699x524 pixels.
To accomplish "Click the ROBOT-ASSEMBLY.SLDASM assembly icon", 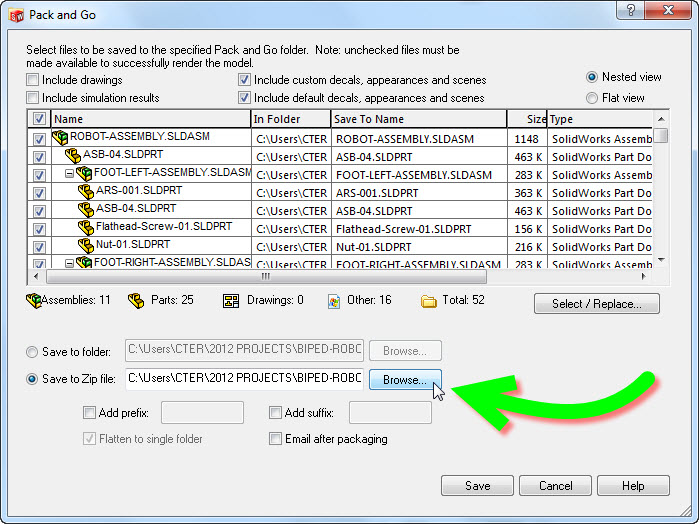I will [60, 137].
